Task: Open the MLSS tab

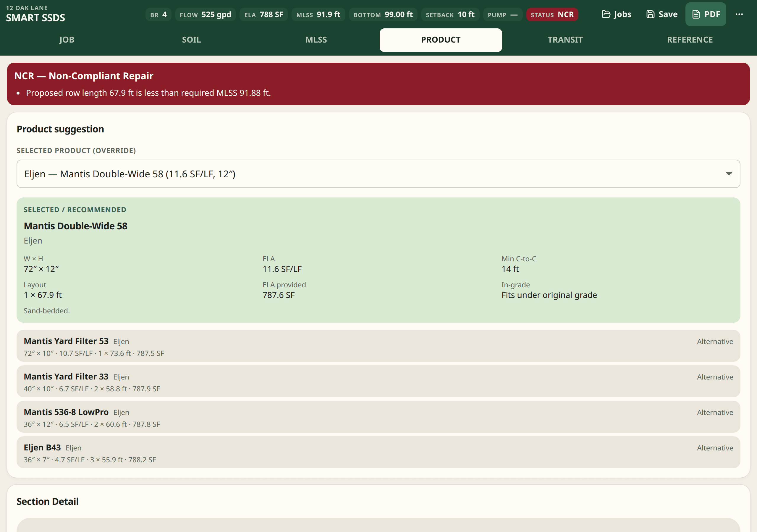Action: 316,40
